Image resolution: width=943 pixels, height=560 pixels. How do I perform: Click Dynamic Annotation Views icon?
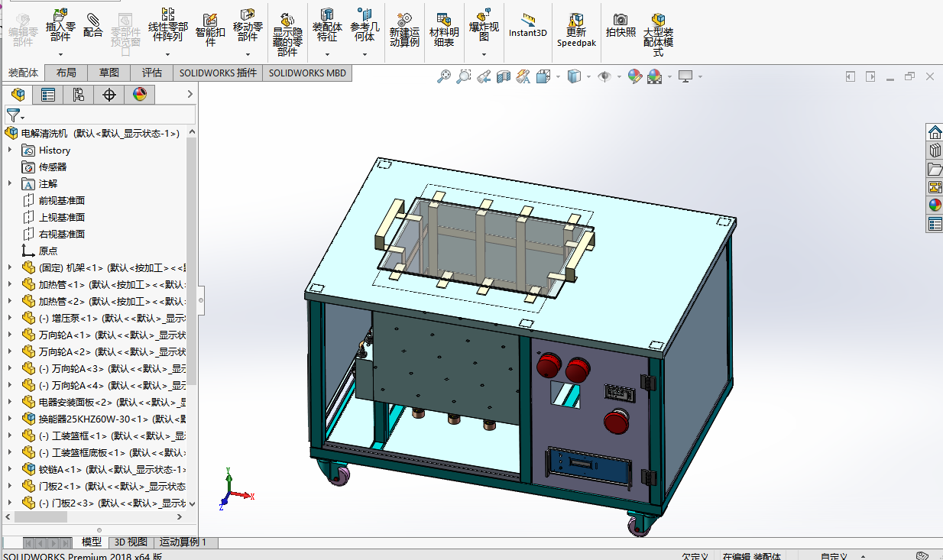pyautogui.click(x=523, y=76)
